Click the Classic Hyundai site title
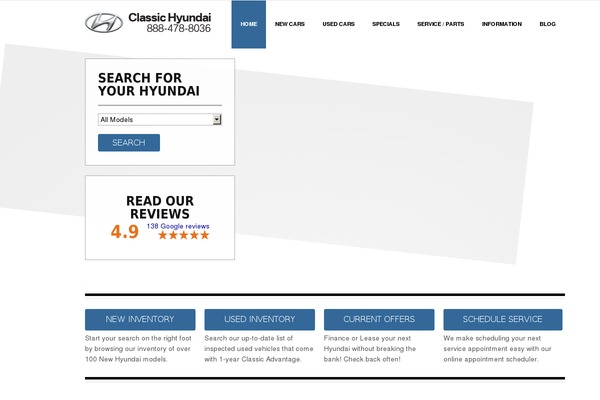 point(170,18)
